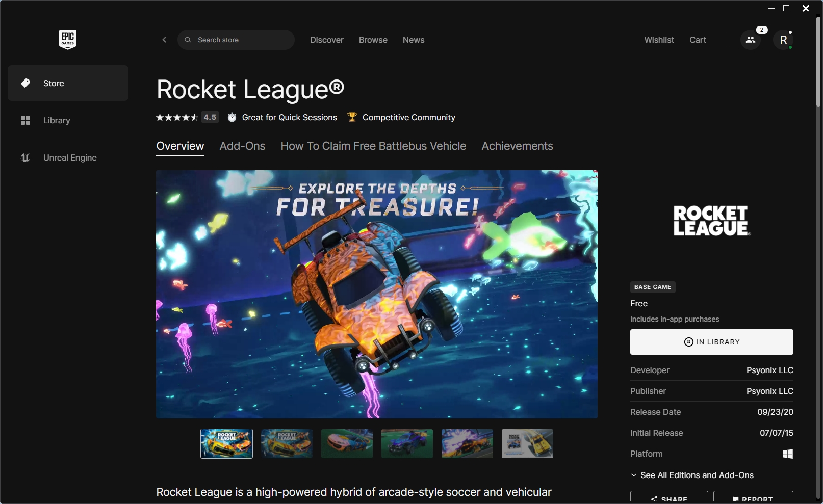Click the Release Date 09/23/20 value
Viewport: 823px width, 504px height.
775,412
